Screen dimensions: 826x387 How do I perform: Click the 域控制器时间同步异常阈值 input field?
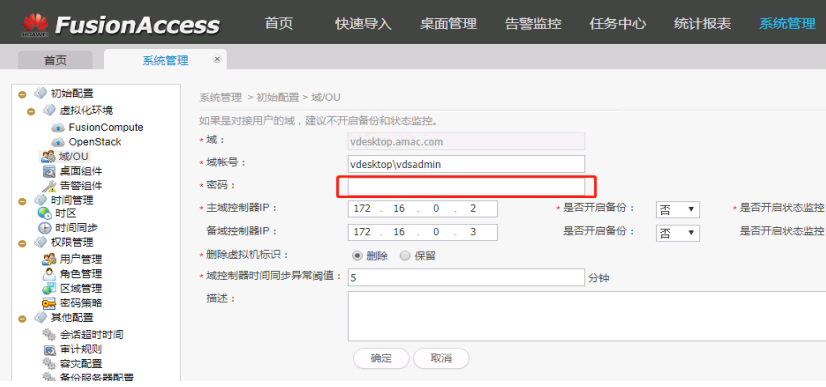(x=466, y=277)
